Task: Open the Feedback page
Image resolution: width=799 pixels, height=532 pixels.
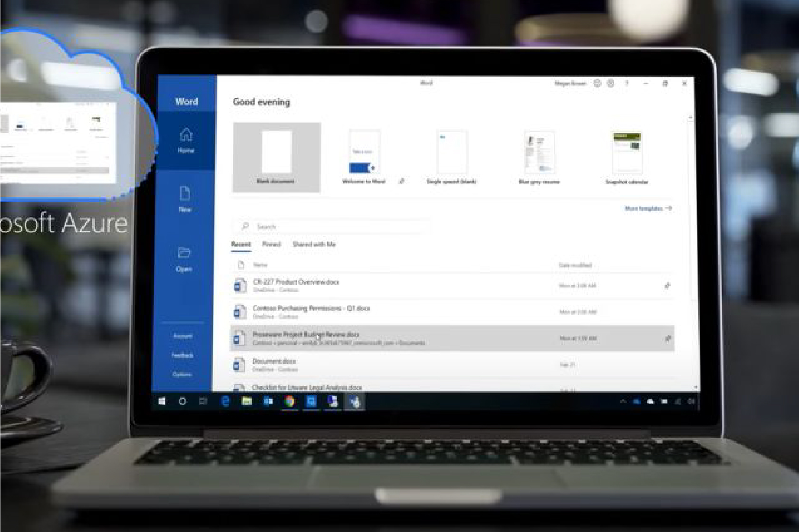Action: 183,355
